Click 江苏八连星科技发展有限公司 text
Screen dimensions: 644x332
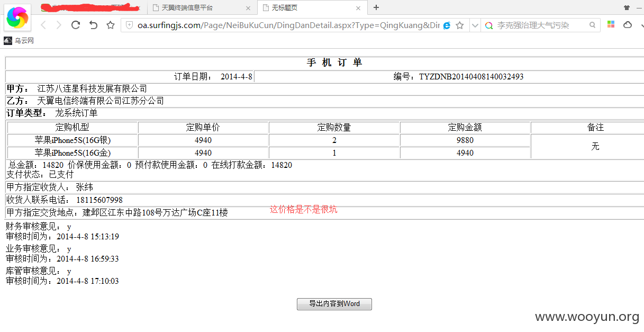(92, 88)
